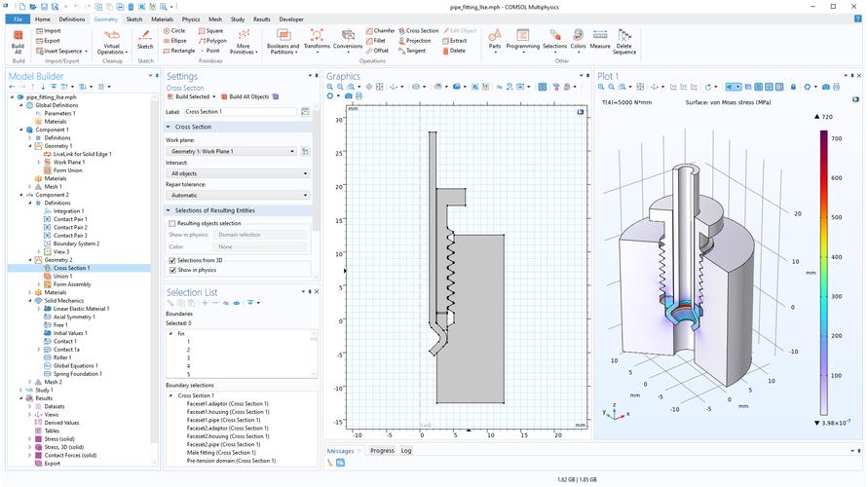Enable Resulting objects selection checkbox

coord(172,223)
